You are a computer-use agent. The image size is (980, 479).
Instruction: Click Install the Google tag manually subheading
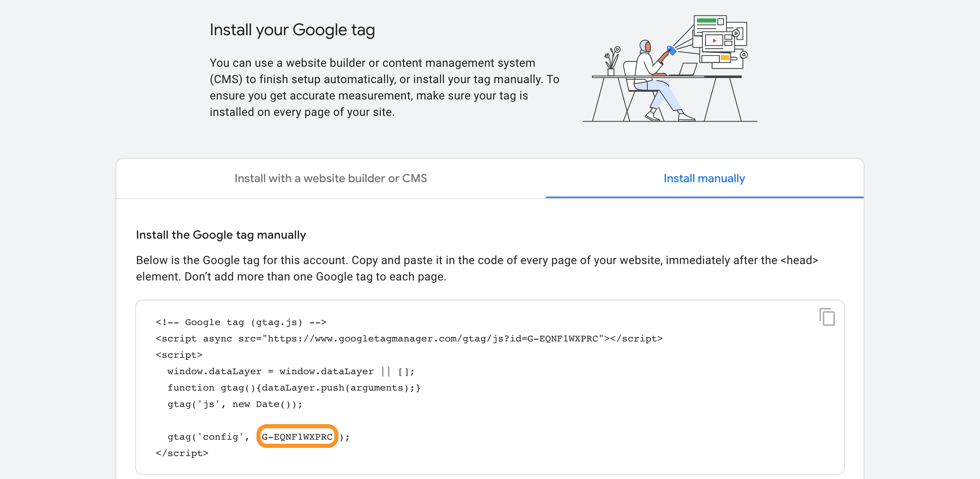[221, 235]
